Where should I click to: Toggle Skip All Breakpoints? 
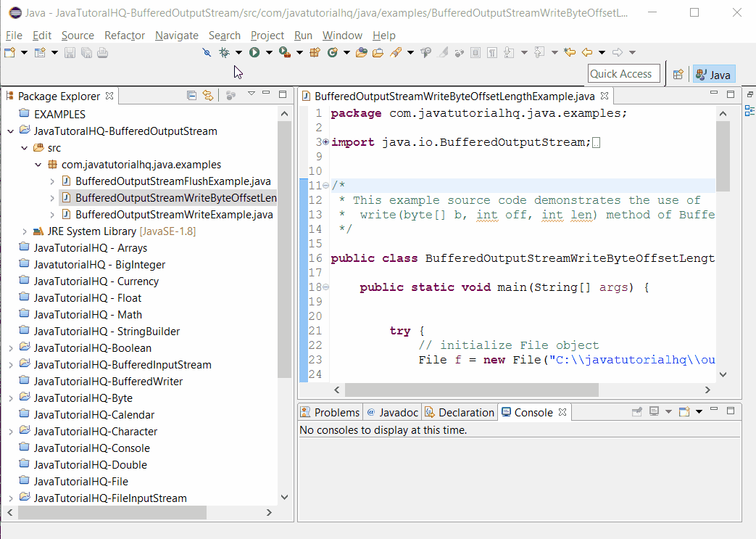[207, 52]
